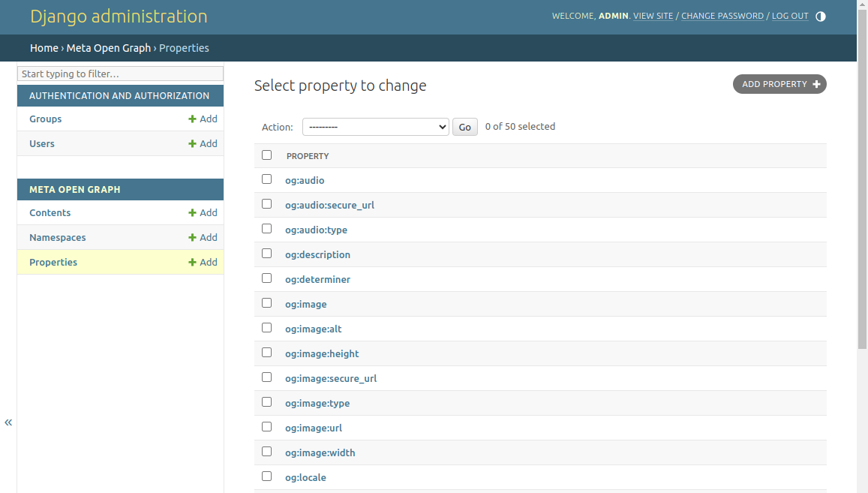Open Home in the breadcrumb
The image size is (868, 493).
pyautogui.click(x=44, y=48)
